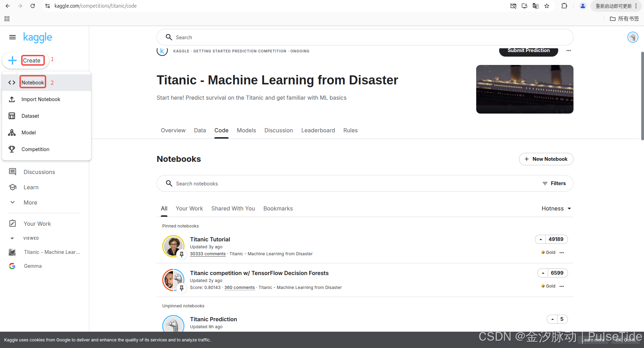644x348 pixels.
Task: Click the Model network icon
Action: [x=12, y=133]
